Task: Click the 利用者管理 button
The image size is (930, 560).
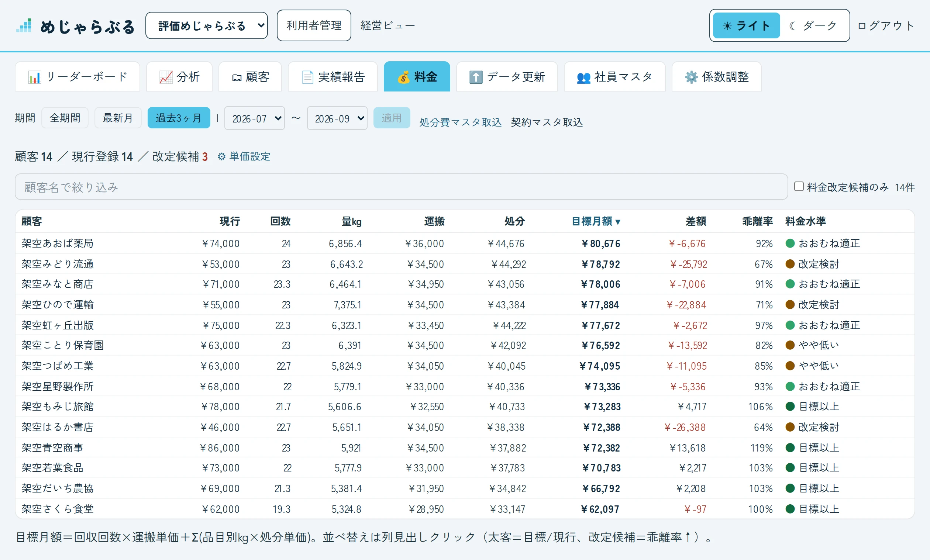Action: click(x=314, y=25)
